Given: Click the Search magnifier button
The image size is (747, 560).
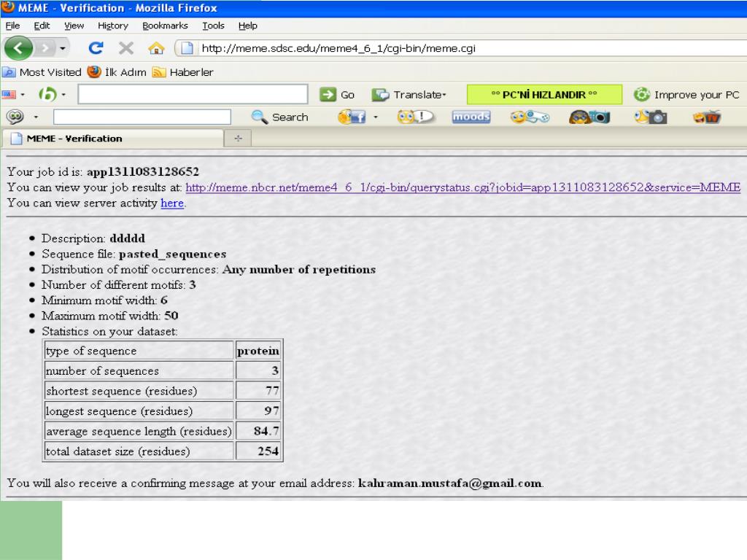Looking at the screenshot, I should tap(279, 117).
